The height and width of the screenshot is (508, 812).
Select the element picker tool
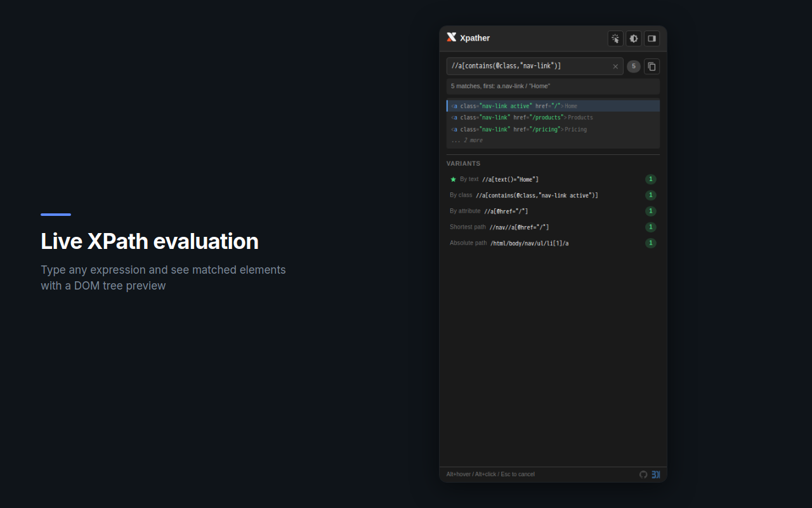[615, 38]
